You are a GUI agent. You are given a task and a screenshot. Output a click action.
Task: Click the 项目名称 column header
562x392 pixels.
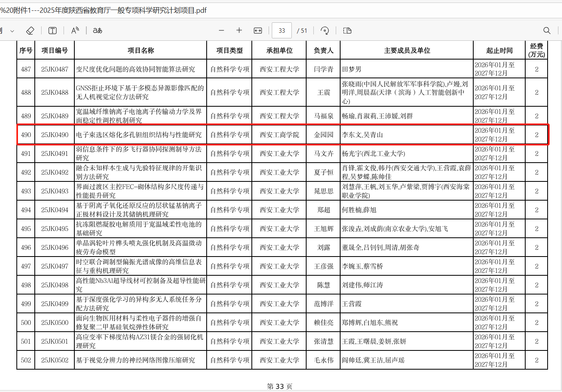[141, 51]
